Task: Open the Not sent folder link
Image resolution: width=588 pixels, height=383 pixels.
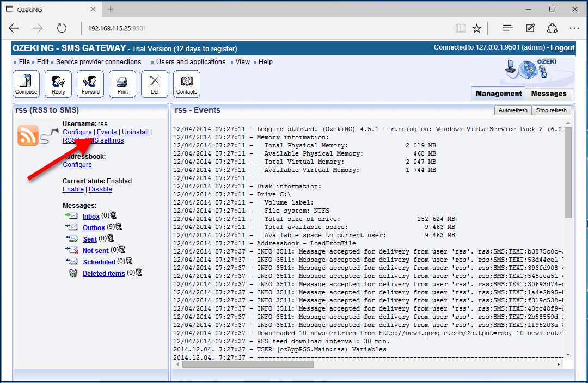Action: pos(96,250)
